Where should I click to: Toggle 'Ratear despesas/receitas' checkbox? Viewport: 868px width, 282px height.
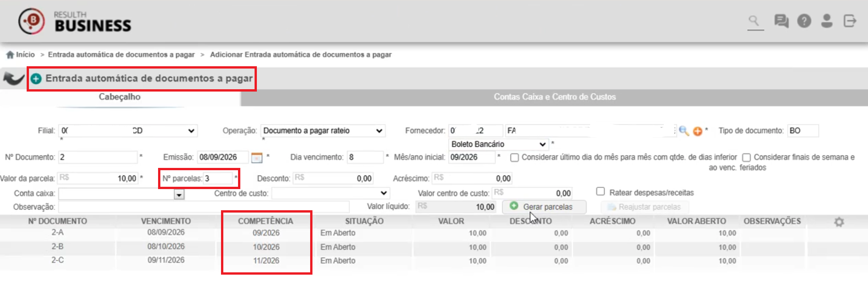[600, 191]
